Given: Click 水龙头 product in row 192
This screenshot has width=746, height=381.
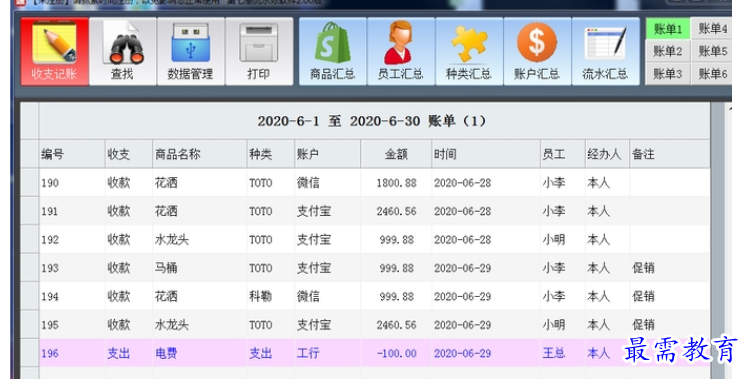Looking at the screenshot, I should click(172, 240).
